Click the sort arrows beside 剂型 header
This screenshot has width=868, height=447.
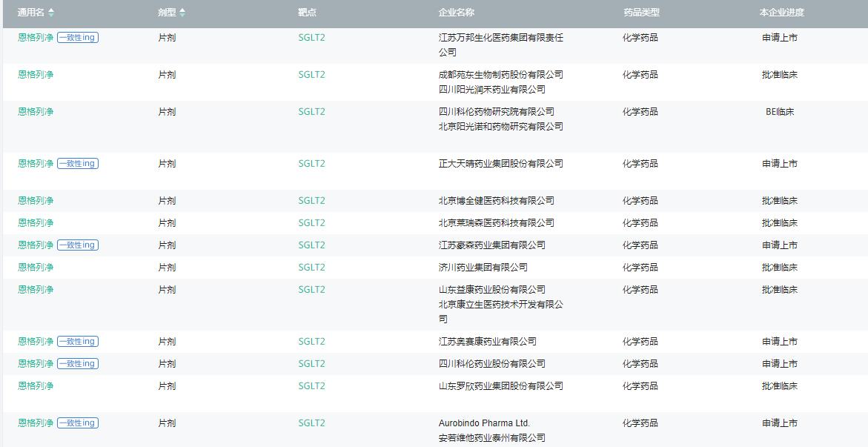click(x=182, y=13)
